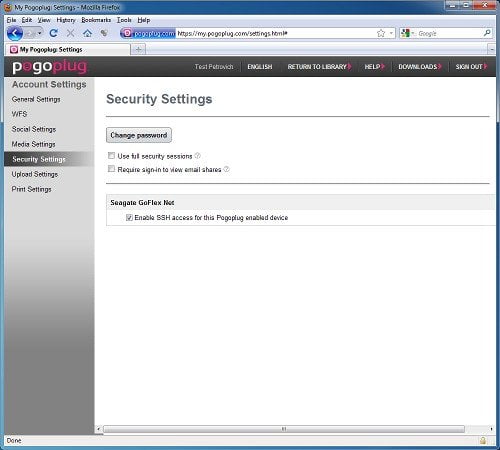Open WFS in sidebar
The height and width of the screenshot is (450, 500).
pyautogui.click(x=19, y=114)
